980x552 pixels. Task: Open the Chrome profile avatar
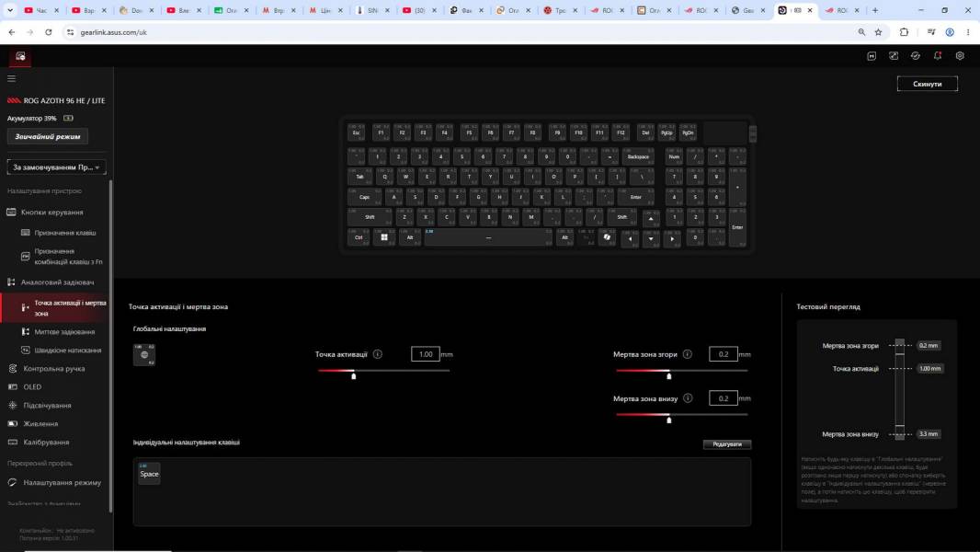[950, 32]
